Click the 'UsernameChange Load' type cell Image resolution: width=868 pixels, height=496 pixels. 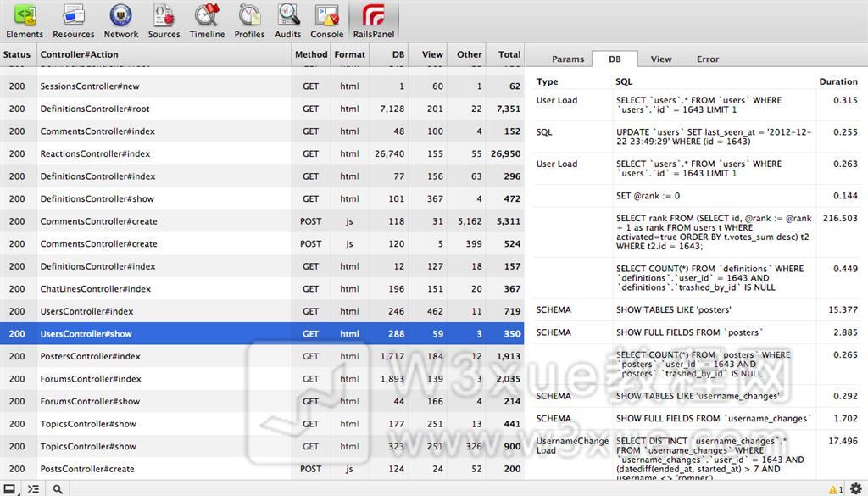[572, 446]
